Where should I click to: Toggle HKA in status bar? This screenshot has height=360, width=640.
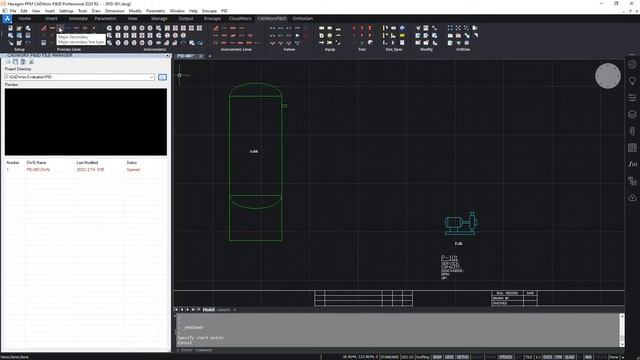pos(588,357)
